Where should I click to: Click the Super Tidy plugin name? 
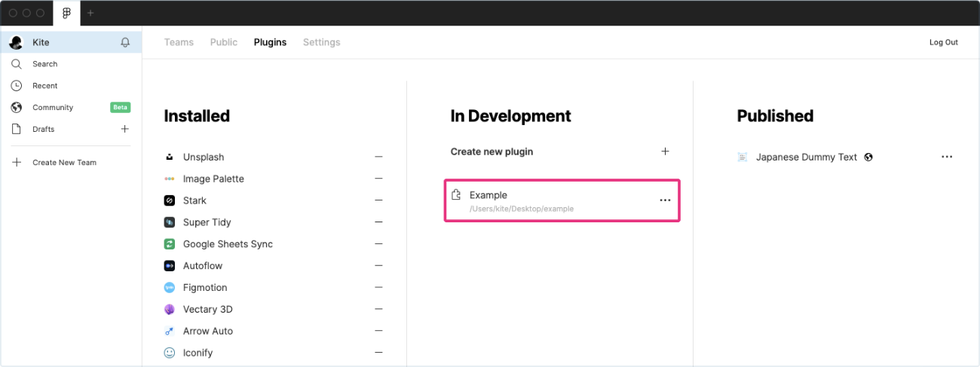point(207,222)
